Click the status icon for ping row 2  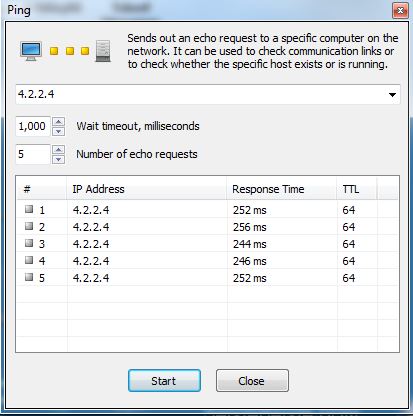pyautogui.click(x=29, y=226)
